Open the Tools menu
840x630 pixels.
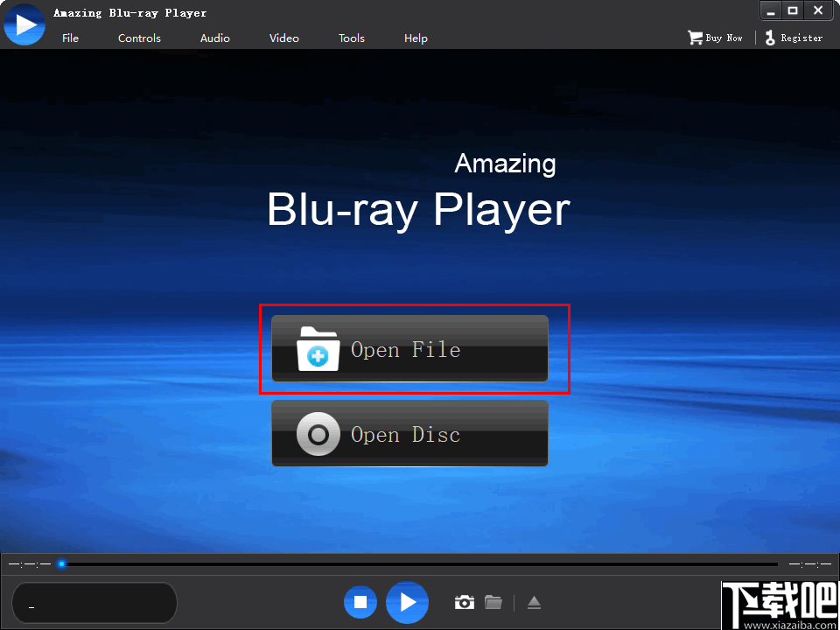351,38
